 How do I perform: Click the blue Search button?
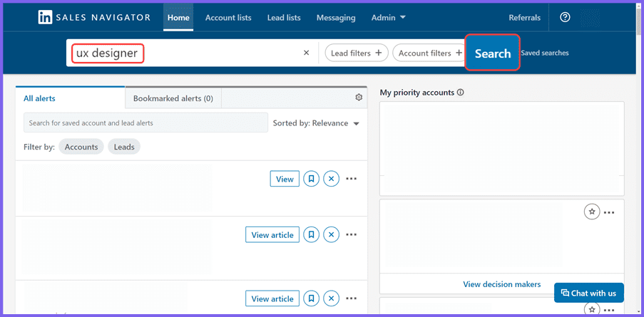click(492, 53)
